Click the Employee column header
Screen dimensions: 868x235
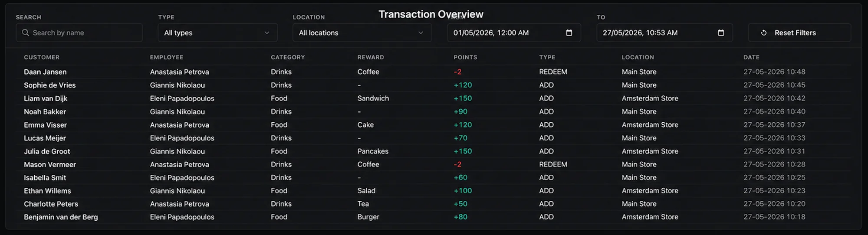167,57
